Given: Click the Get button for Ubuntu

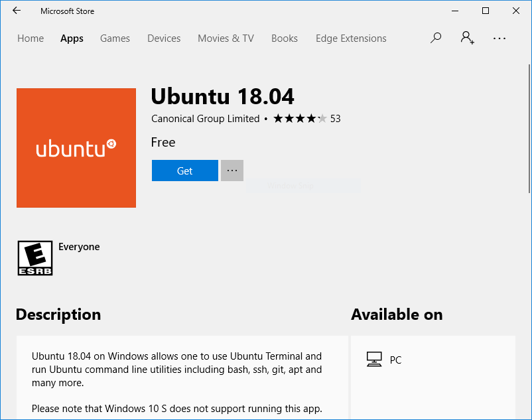Looking at the screenshot, I should tap(184, 171).
